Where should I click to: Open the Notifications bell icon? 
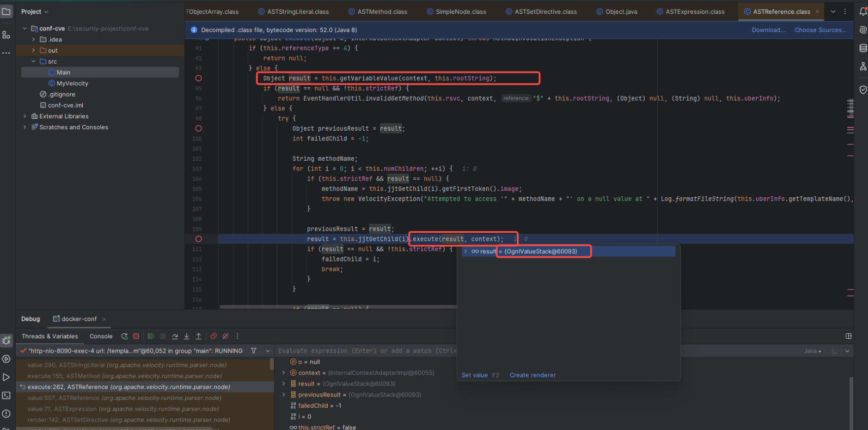[863, 11]
